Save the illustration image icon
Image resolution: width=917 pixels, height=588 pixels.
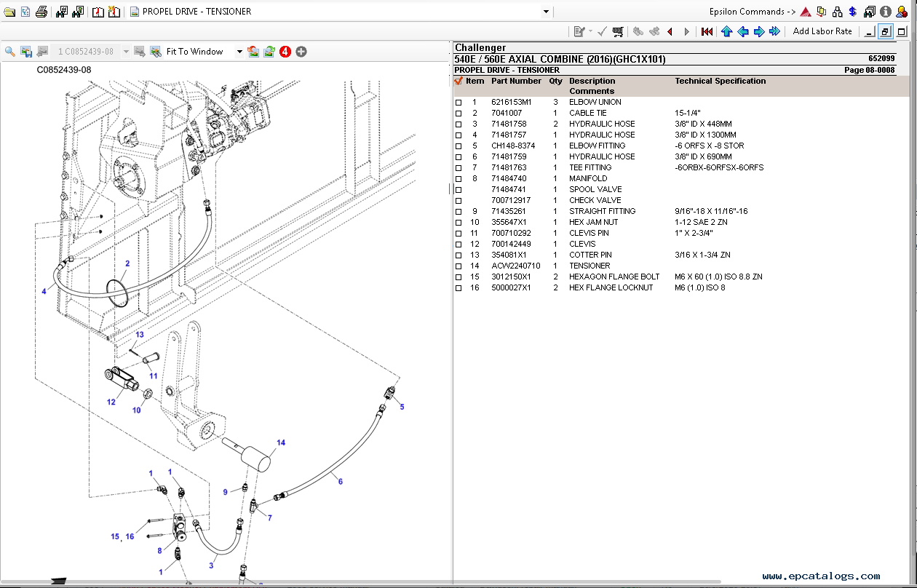(x=26, y=51)
